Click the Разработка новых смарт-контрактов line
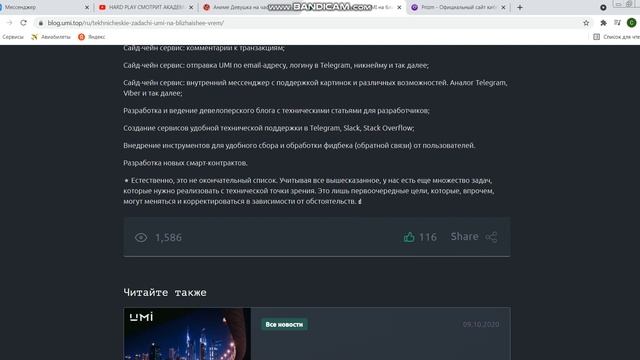 coord(185,163)
